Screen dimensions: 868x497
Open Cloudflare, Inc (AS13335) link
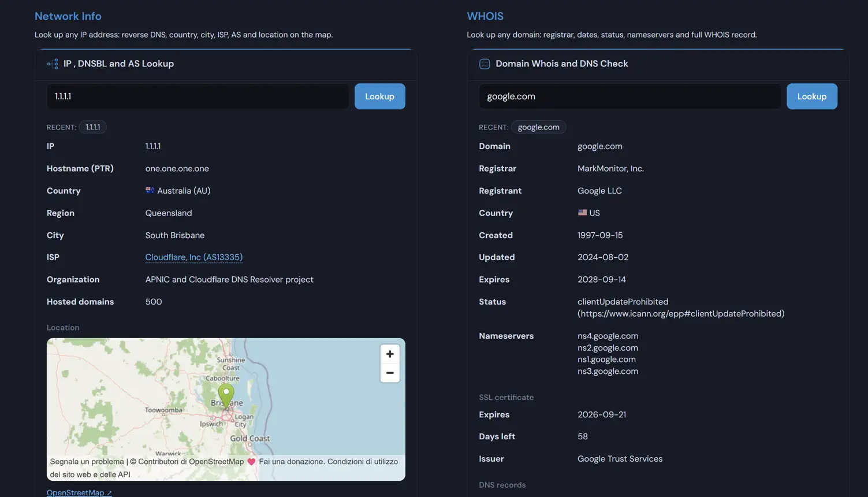click(194, 257)
